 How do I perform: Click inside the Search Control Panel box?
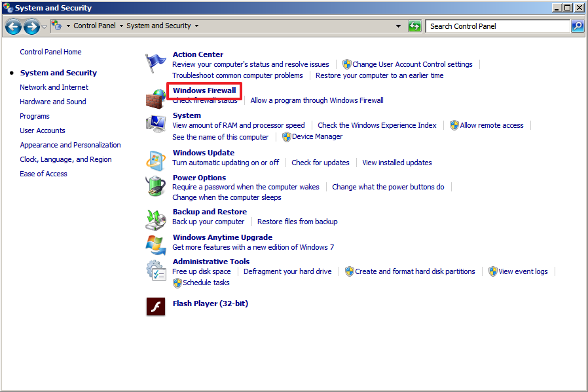[494, 26]
